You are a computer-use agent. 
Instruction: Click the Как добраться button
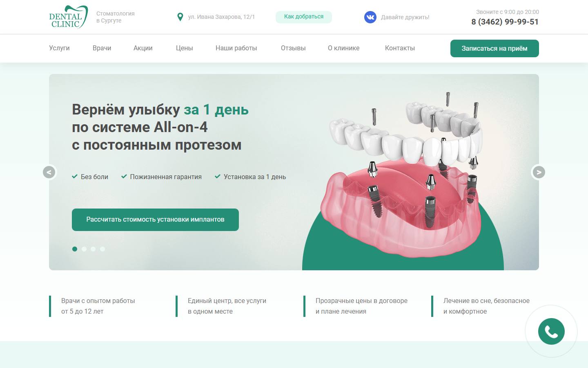[x=304, y=17]
